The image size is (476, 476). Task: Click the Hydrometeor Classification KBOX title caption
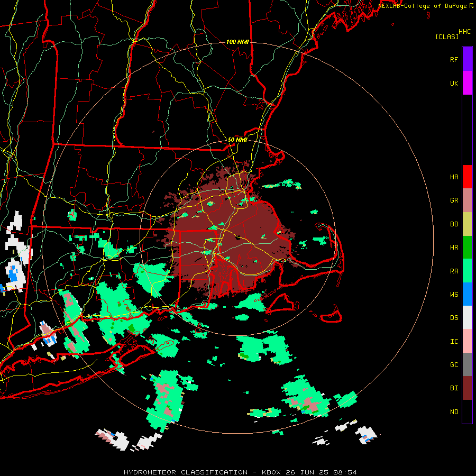240,472
